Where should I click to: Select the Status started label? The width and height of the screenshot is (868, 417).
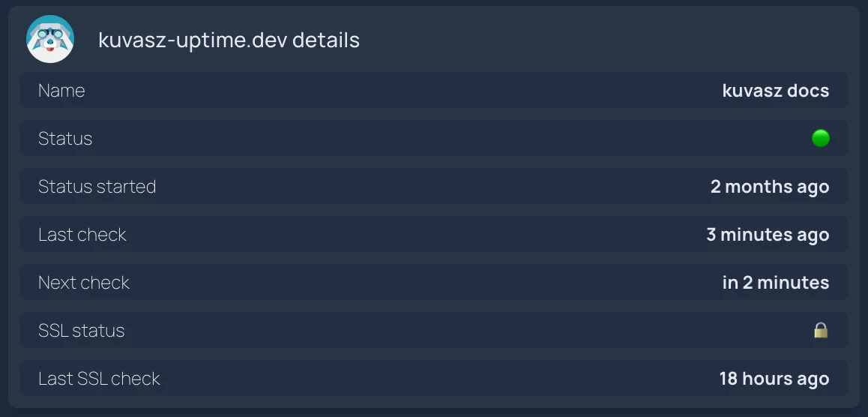[x=97, y=187]
